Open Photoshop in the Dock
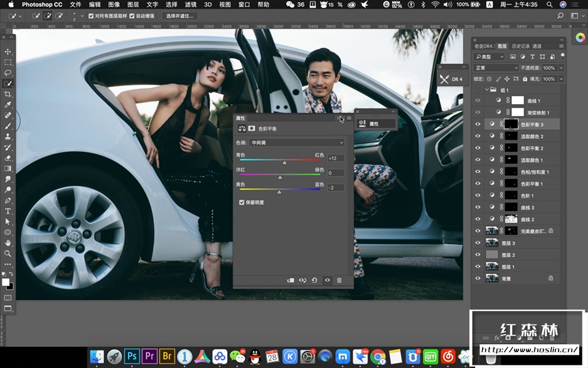Screen dimensions: 588x368 coord(132,356)
